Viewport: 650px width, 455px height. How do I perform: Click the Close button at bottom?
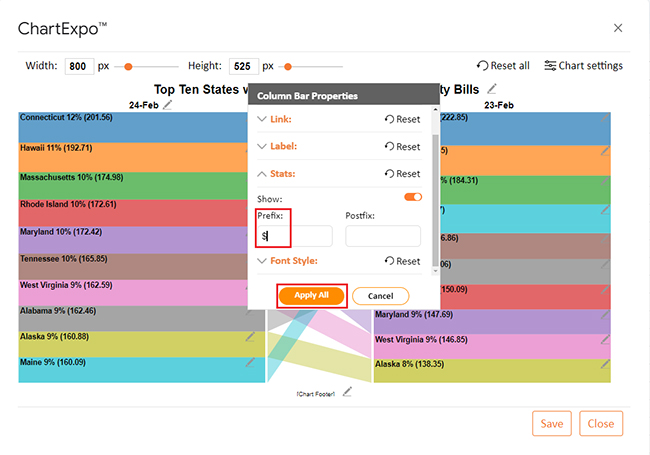tap(601, 424)
